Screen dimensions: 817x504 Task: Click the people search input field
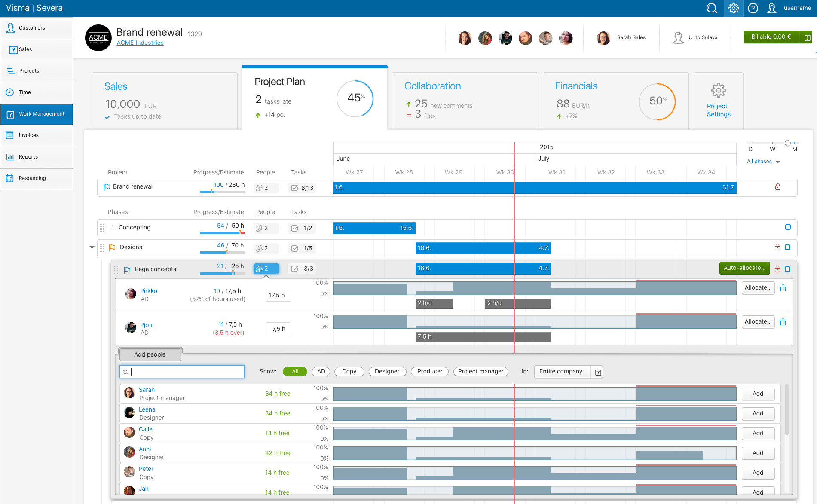point(182,372)
